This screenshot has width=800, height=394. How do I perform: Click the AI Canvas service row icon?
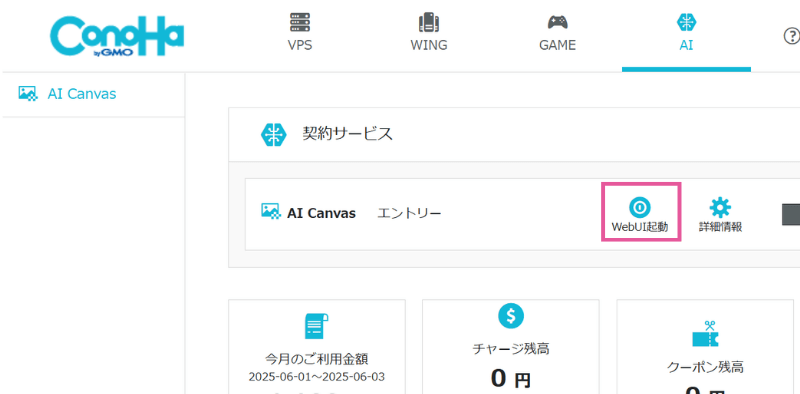tap(271, 211)
